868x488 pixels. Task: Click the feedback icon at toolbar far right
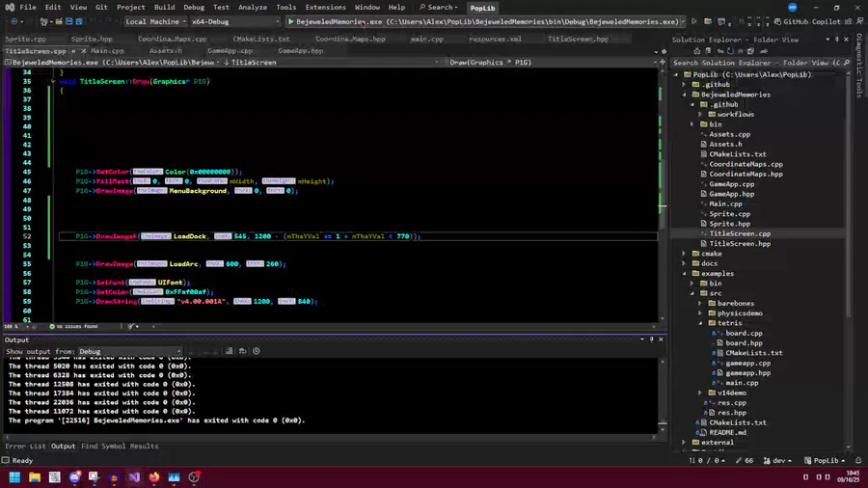pyautogui.click(x=859, y=21)
